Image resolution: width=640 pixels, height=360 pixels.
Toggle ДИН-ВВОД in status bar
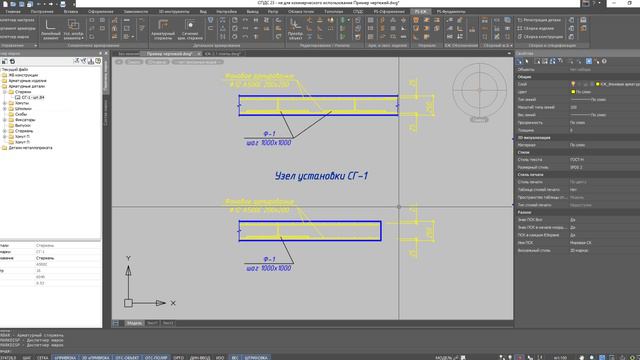(x=200, y=358)
